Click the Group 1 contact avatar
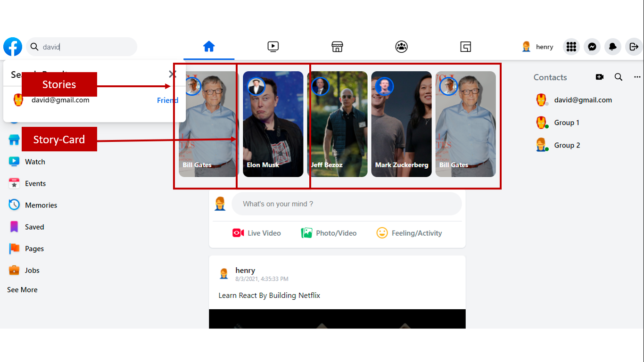Viewport: 644px width, 362px height. pos(541,123)
